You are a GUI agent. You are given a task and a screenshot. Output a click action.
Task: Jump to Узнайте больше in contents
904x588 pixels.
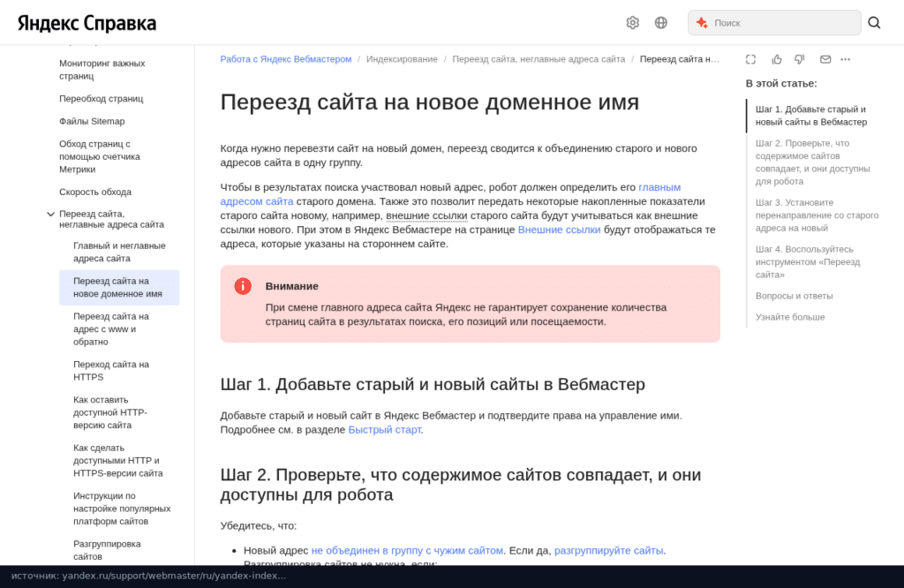(x=790, y=317)
